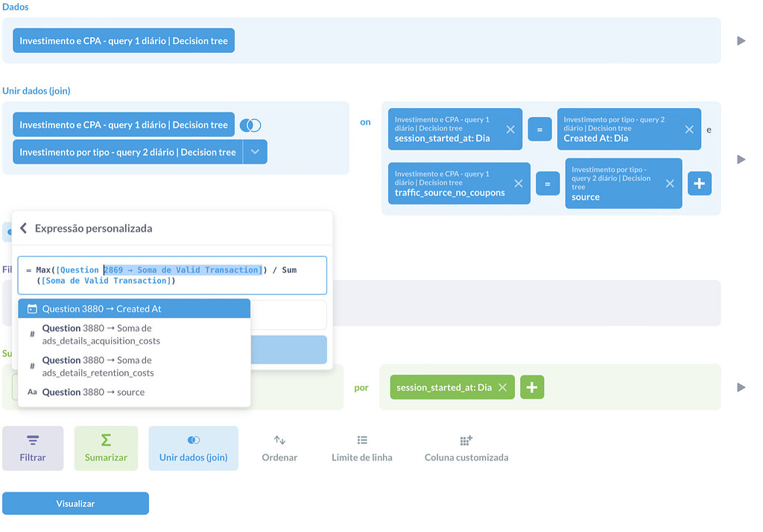Remove the session_started_at: Dia grouping chip
Screen dimensions: 763x532
(503, 387)
